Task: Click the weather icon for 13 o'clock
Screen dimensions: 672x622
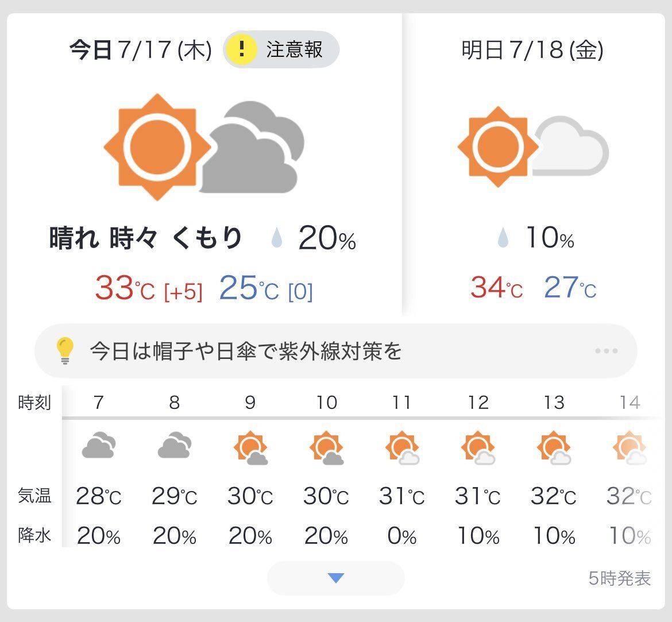Action: click(554, 448)
